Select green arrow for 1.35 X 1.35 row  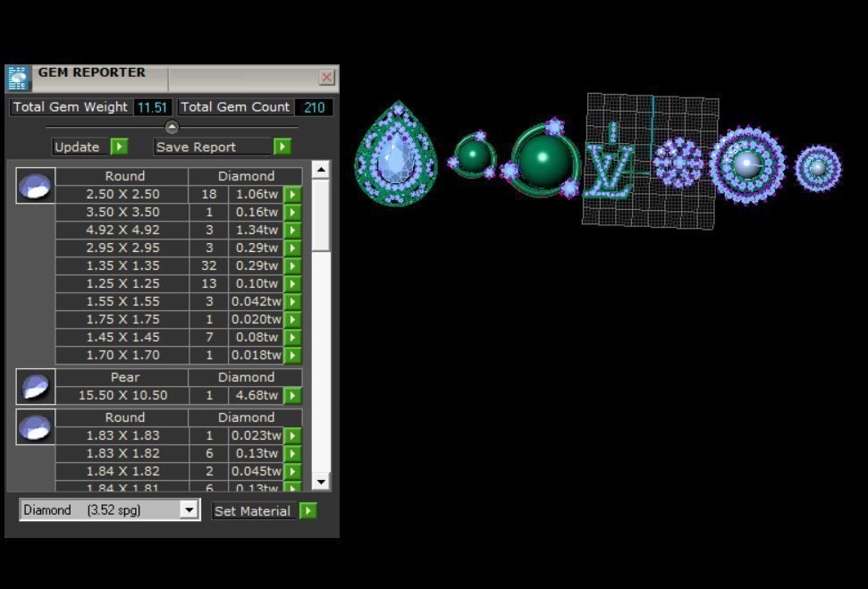292,265
